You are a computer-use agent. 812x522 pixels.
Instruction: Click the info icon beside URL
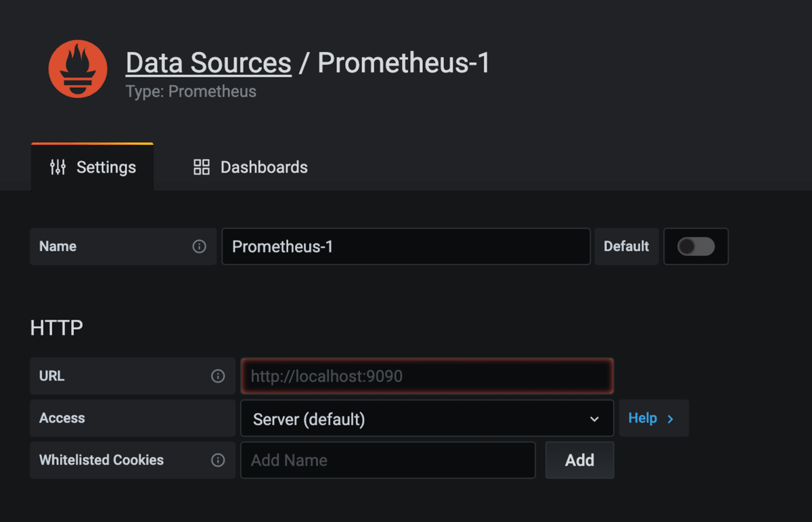coord(218,376)
